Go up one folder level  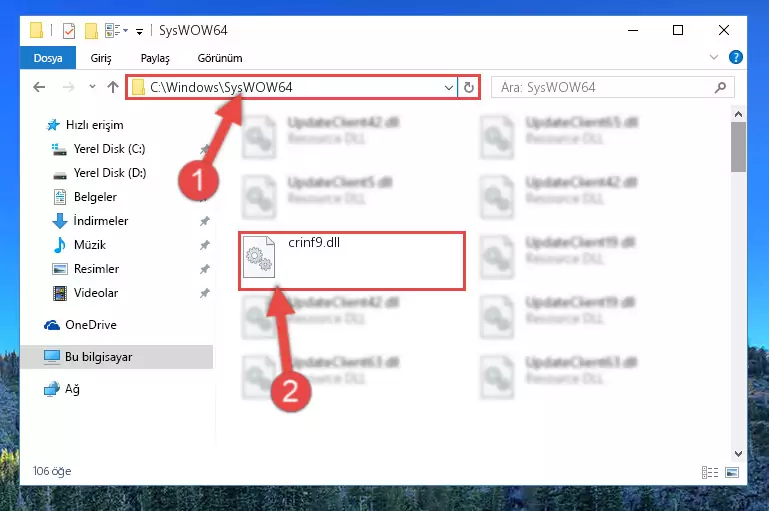coord(113,87)
